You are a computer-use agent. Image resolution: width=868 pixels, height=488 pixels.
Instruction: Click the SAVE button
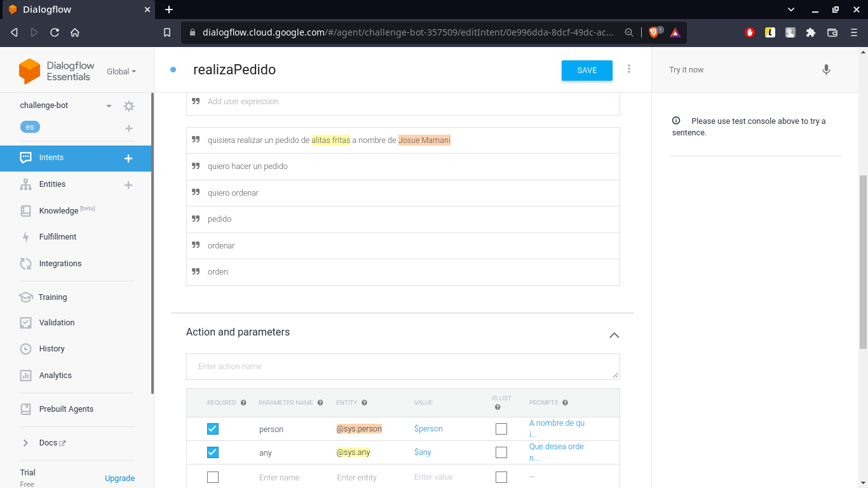(587, 71)
